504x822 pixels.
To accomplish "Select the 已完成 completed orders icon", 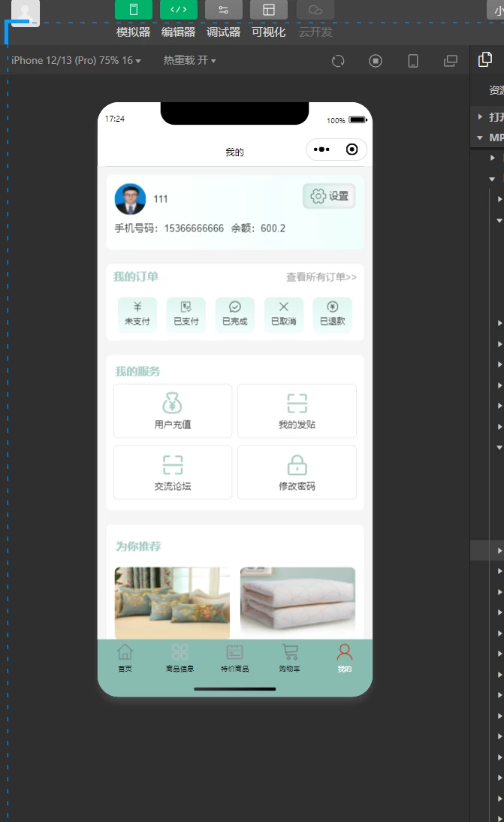I will (x=234, y=315).
